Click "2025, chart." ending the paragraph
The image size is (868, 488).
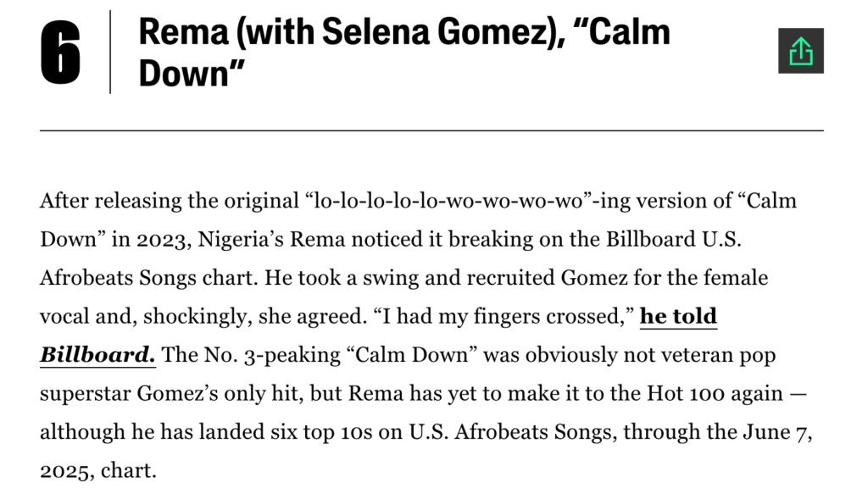97,469
